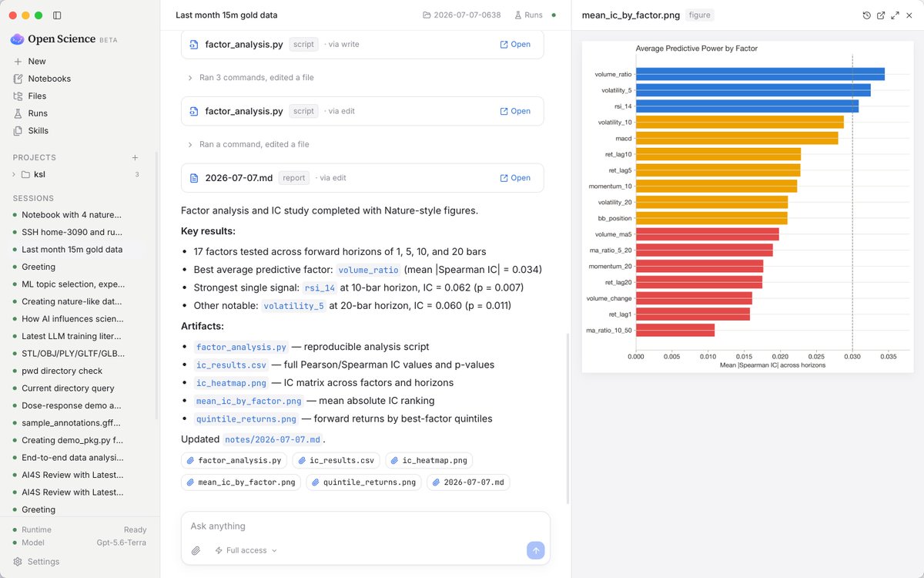Open 'How AI influences scien...' session
This screenshot has height=578, width=924.
click(x=72, y=319)
